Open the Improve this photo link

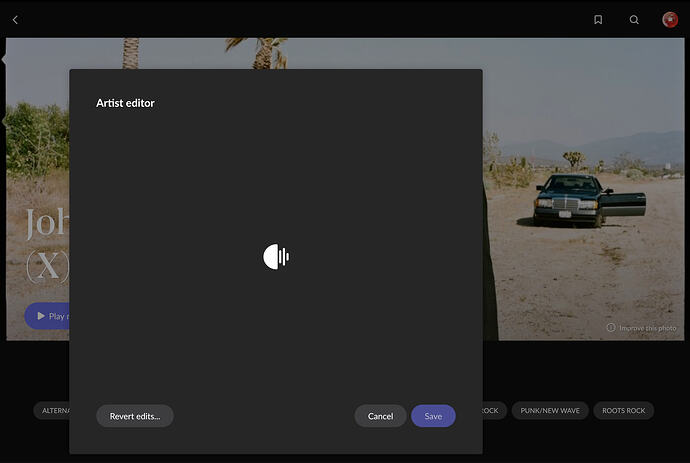point(647,328)
